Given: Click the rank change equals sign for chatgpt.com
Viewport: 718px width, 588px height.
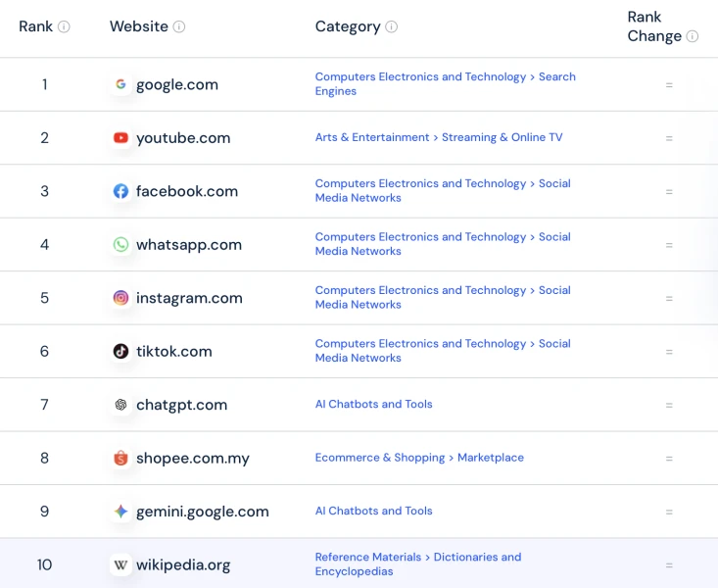Looking at the screenshot, I should pyautogui.click(x=669, y=405).
